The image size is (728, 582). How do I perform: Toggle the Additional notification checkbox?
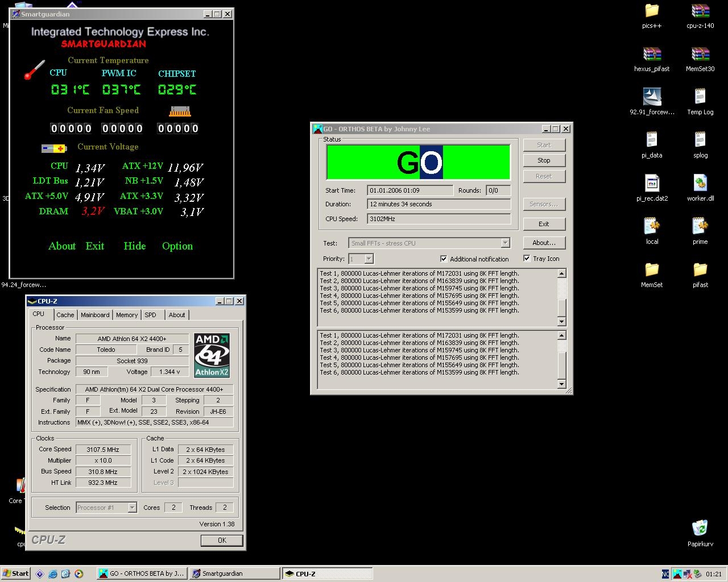(444, 259)
